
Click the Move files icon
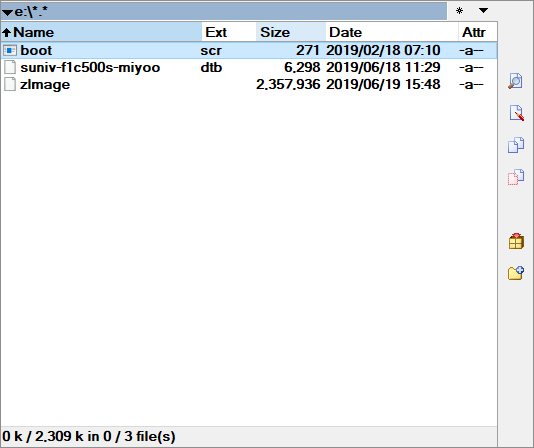coord(516,177)
